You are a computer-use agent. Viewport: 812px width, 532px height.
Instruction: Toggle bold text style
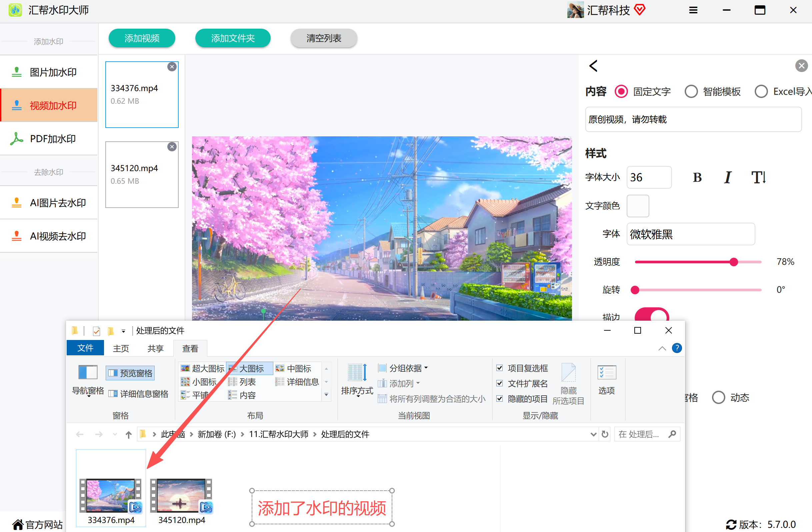click(x=697, y=177)
